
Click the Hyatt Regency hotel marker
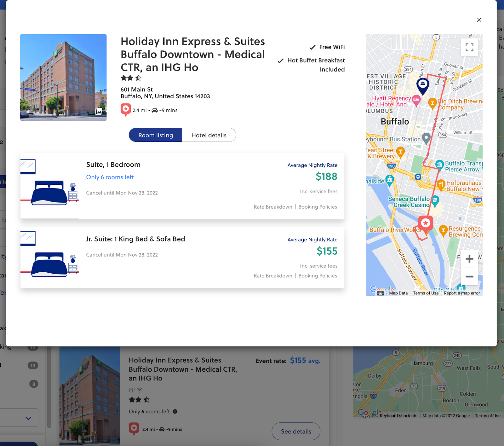(x=416, y=101)
